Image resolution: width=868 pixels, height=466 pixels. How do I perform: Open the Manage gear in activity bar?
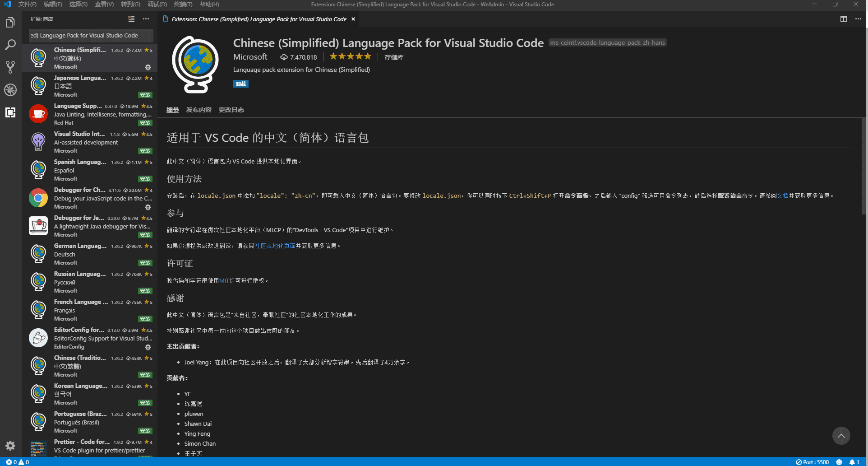tap(10, 446)
